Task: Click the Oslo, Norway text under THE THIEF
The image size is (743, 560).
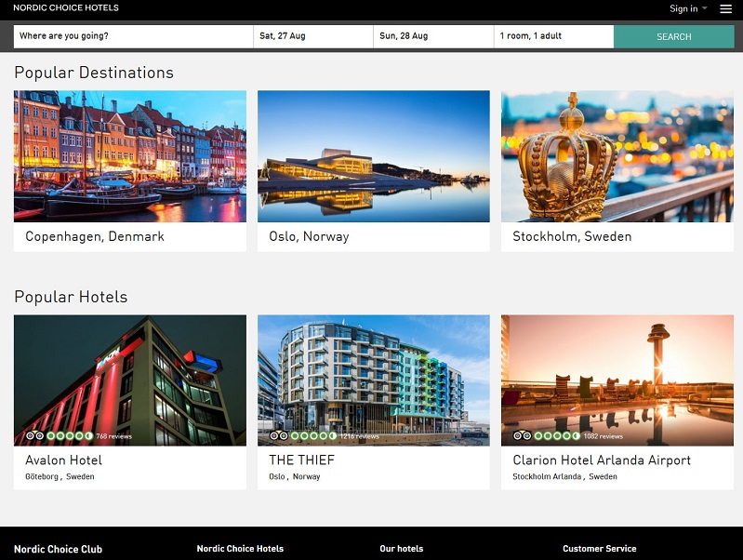Action: click(295, 476)
